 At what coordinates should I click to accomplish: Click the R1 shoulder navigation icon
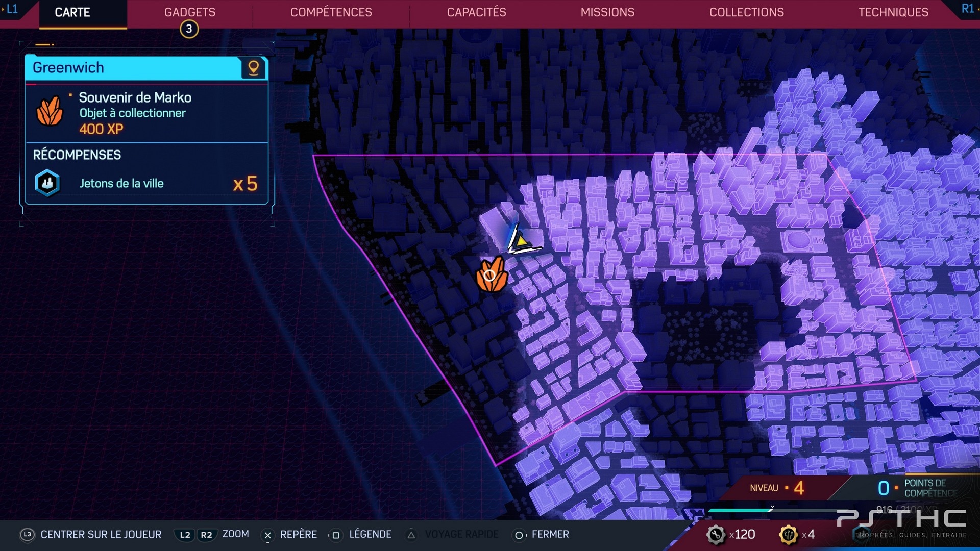[x=967, y=9]
